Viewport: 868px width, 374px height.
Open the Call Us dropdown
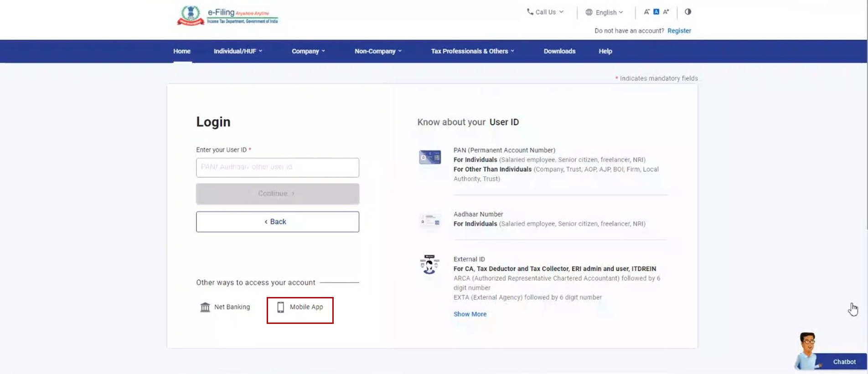(545, 12)
